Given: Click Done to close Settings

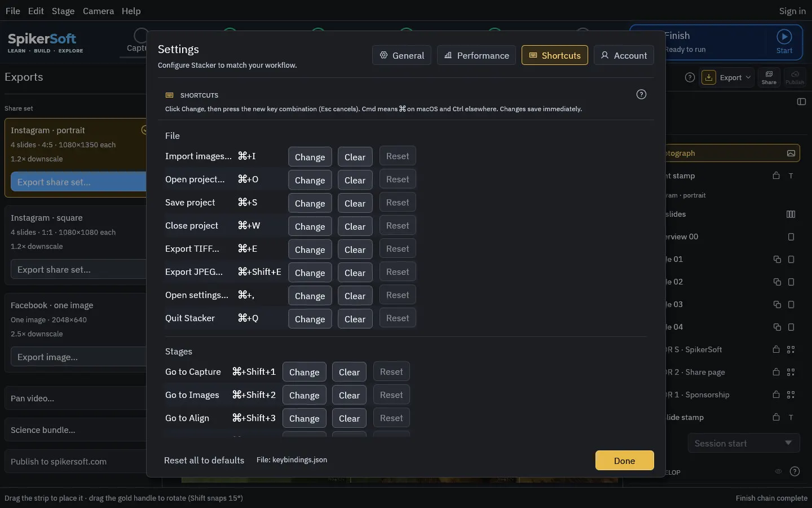Looking at the screenshot, I should click(625, 460).
